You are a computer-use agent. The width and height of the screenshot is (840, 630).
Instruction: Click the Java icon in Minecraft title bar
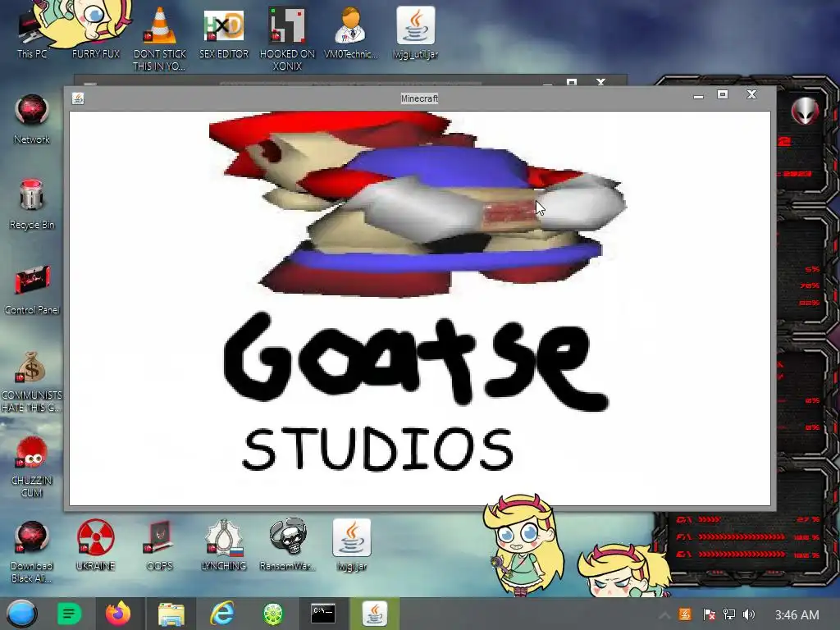78,98
